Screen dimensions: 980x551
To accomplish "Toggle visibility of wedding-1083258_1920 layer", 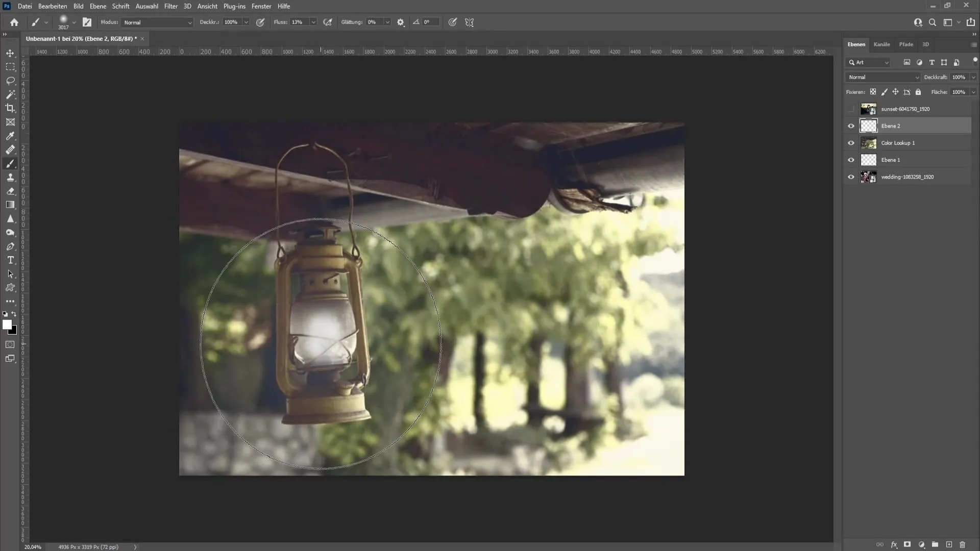I will tap(851, 176).
